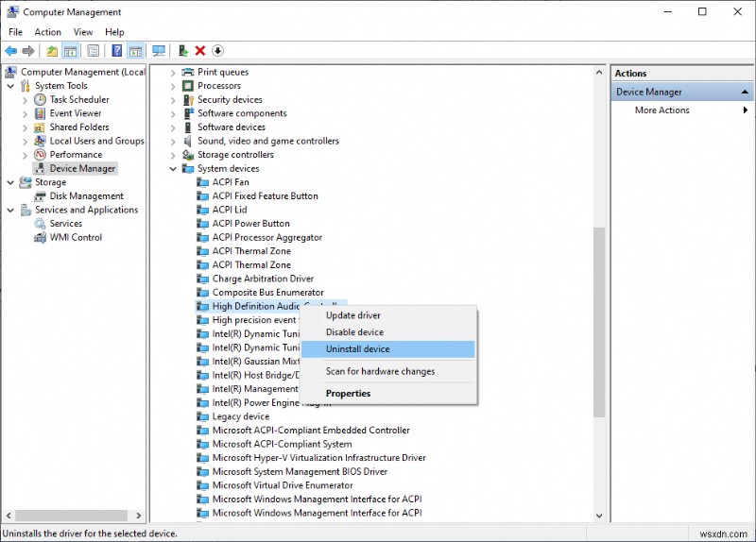Open Help via the question mark icon
Viewport: 756px width, 542px height.
coord(116,51)
